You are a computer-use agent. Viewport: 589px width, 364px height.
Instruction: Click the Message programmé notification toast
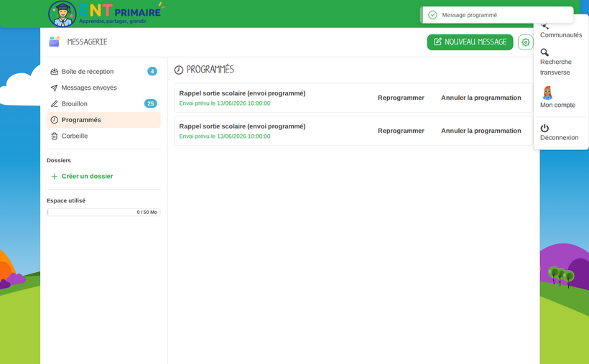coord(496,15)
